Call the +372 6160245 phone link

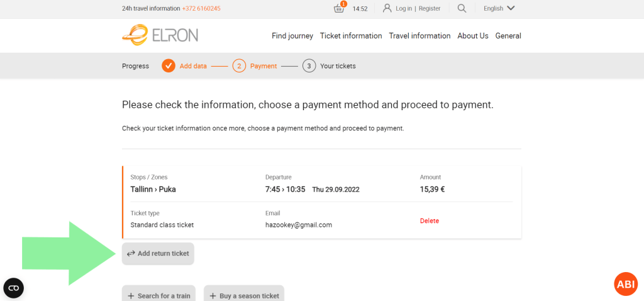pyautogui.click(x=201, y=9)
